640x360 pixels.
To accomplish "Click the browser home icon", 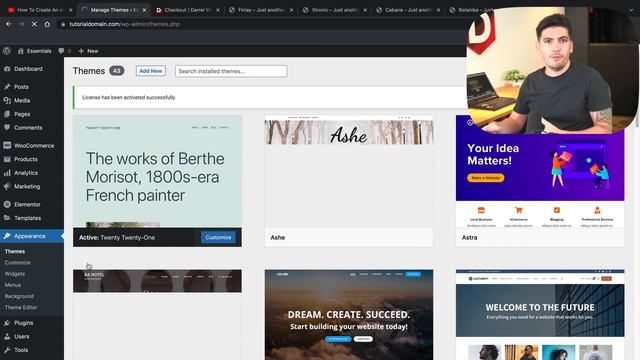I will tap(47, 24).
